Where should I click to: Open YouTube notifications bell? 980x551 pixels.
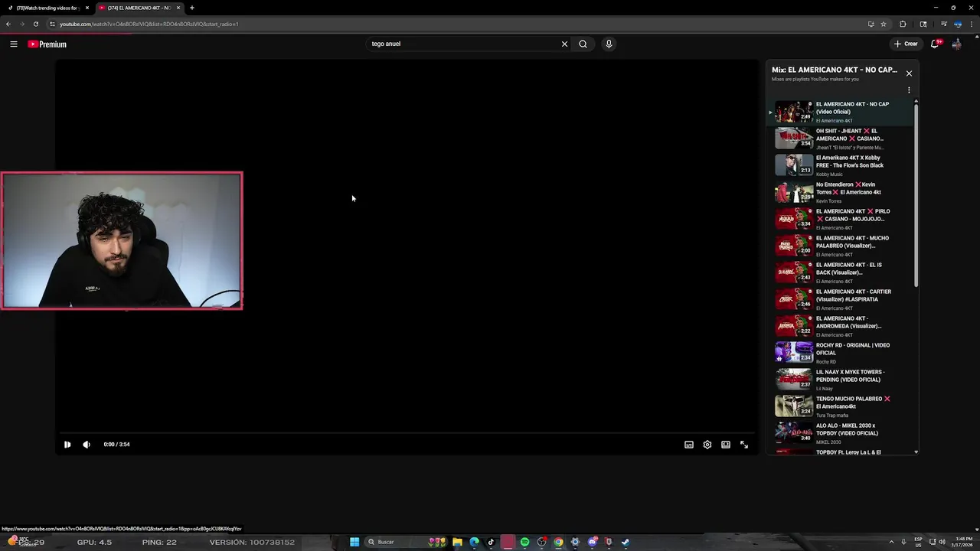pyautogui.click(x=935, y=44)
